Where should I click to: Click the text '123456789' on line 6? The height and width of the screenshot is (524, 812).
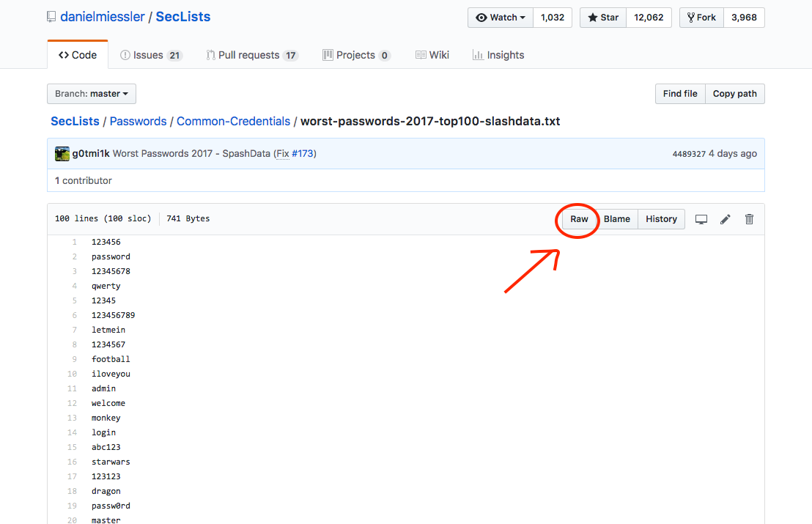(114, 315)
